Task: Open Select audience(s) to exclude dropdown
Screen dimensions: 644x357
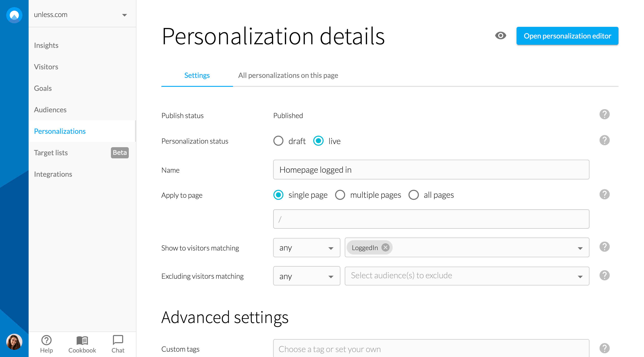Action: click(x=466, y=276)
